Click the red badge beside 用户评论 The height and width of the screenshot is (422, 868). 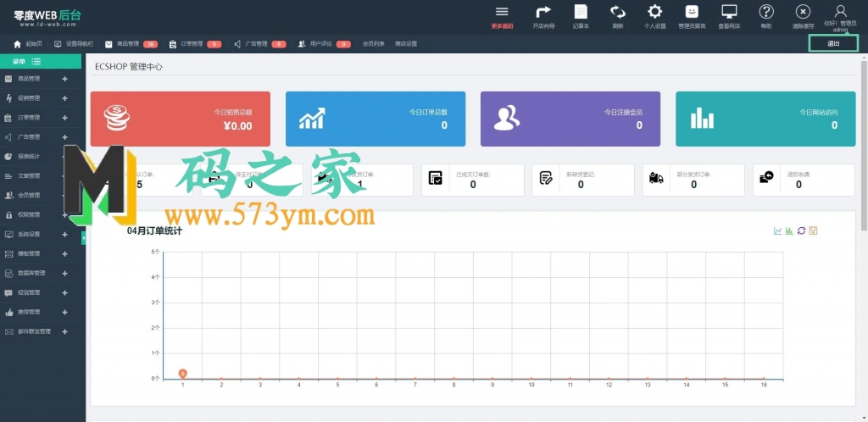[343, 44]
